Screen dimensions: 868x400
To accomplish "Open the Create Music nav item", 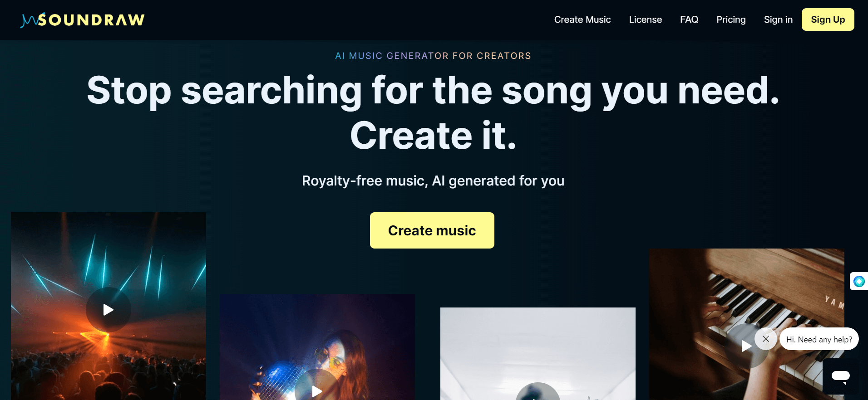I will [582, 20].
